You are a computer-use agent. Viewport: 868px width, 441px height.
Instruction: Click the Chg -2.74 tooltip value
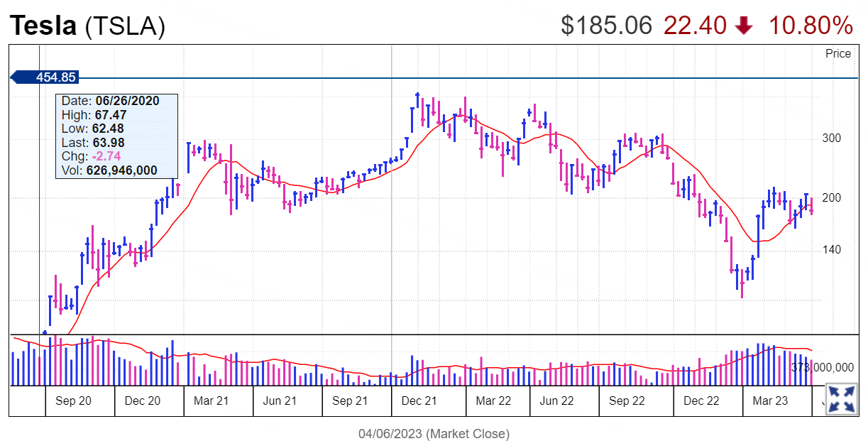[x=106, y=156]
